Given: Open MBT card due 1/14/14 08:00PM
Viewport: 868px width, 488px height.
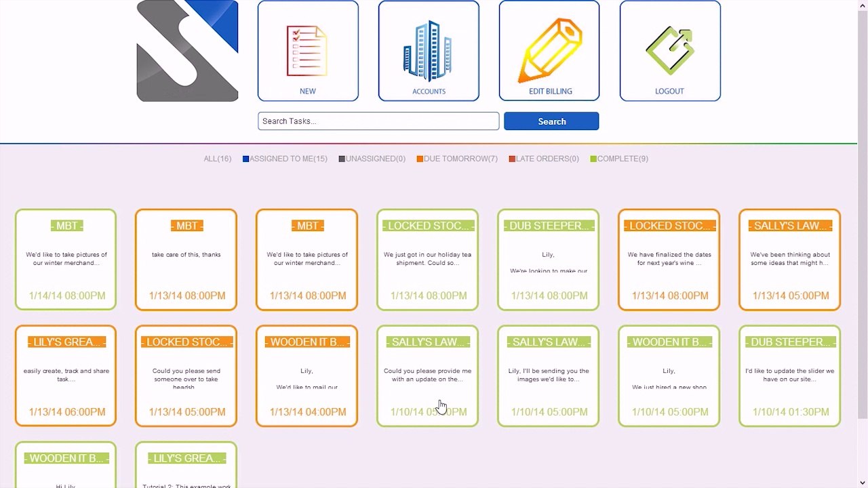Looking at the screenshot, I should click(x=66, y=260).
